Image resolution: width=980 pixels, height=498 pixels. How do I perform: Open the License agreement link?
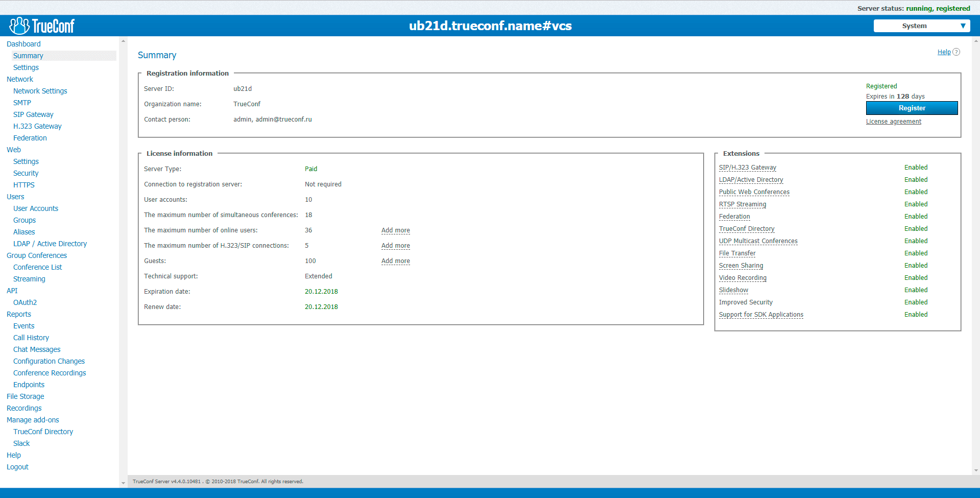click(893, 121)
